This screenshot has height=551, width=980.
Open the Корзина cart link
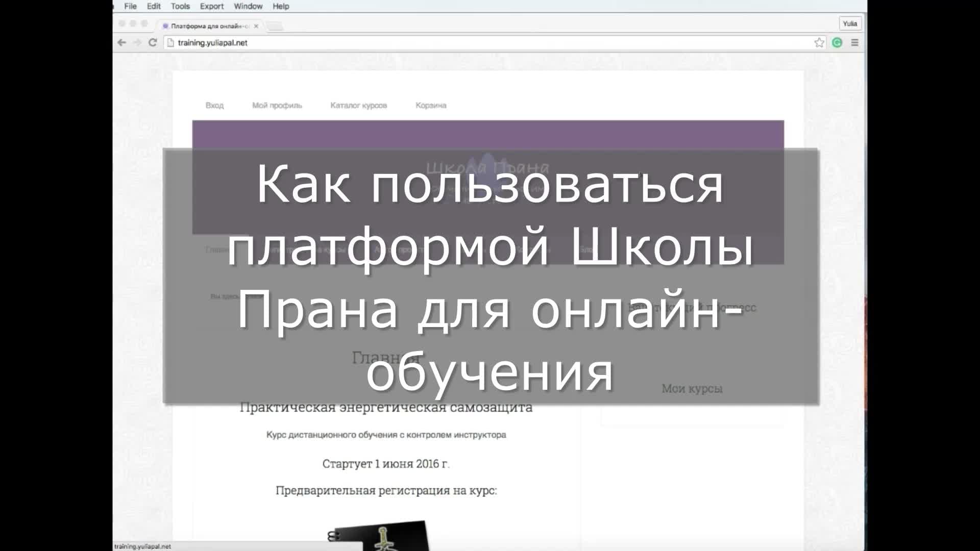431,106
